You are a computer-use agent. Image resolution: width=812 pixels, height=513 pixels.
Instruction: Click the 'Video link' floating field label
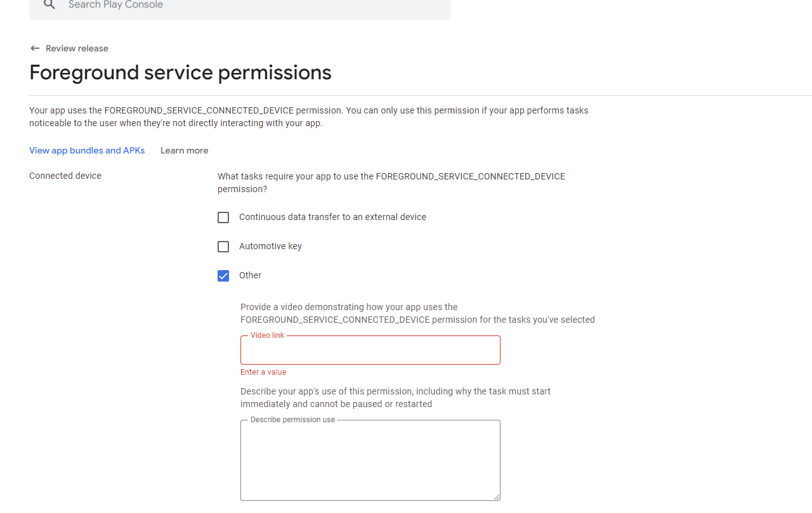[x=267, y=335]
